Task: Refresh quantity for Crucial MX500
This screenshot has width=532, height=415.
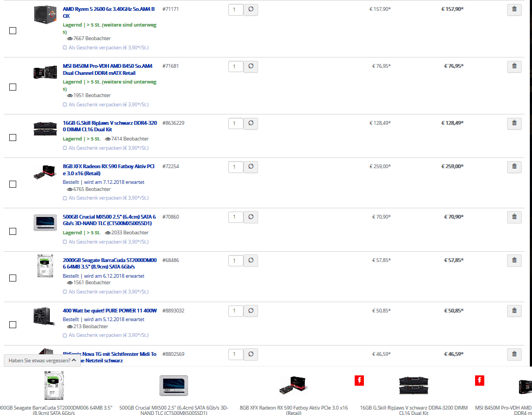Action: point(251,217)
